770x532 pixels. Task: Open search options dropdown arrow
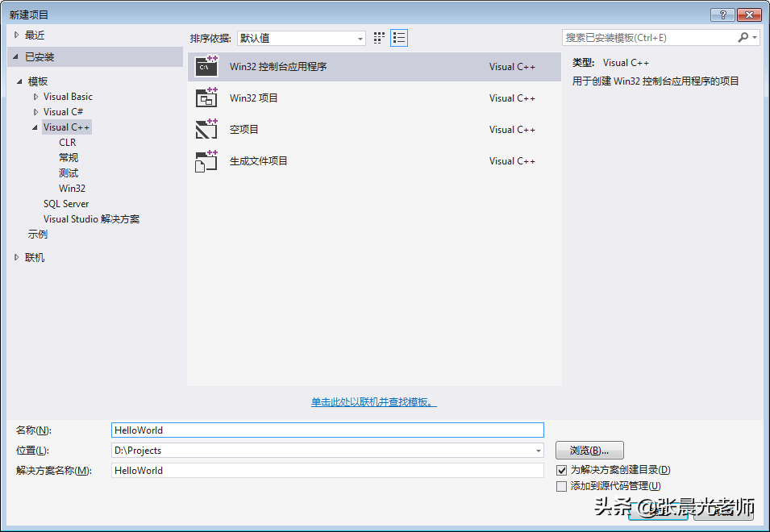click(755, 37)
